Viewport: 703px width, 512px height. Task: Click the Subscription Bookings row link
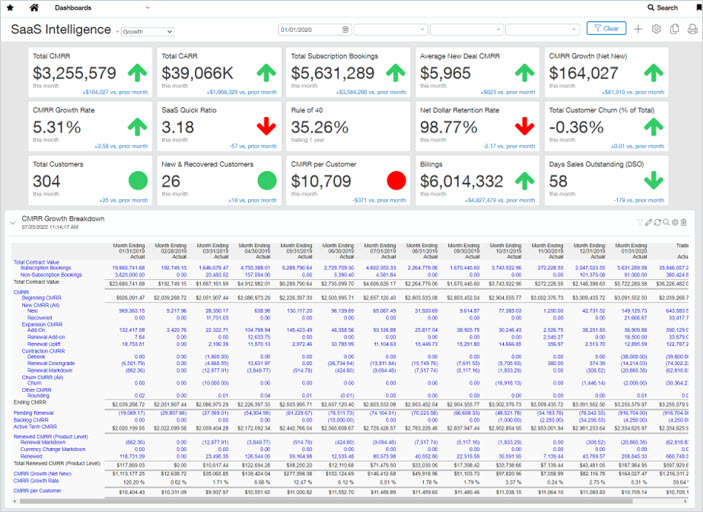pyautogui.click(x=46, y=268)
